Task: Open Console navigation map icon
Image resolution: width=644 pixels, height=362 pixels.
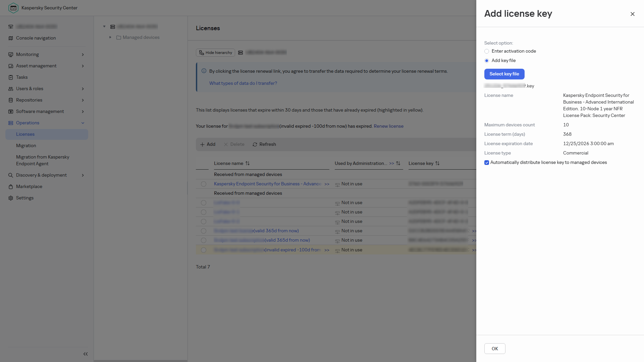Action: [11, 38]
